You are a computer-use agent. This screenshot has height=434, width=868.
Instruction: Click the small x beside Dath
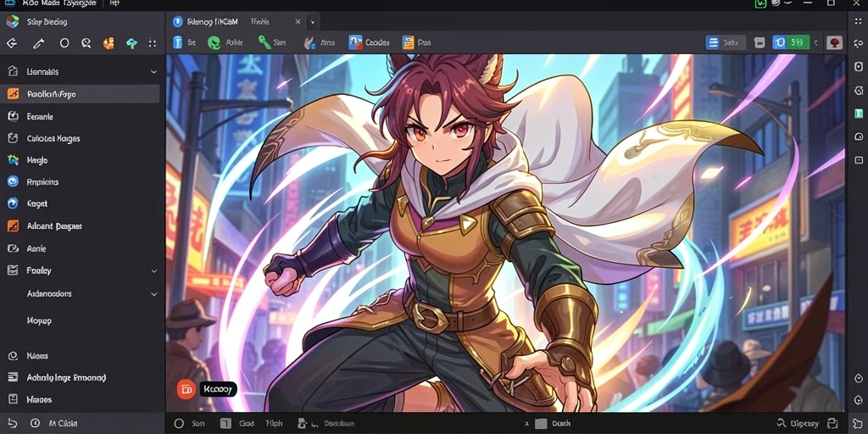pyautogui.click(x=526, y=424)
